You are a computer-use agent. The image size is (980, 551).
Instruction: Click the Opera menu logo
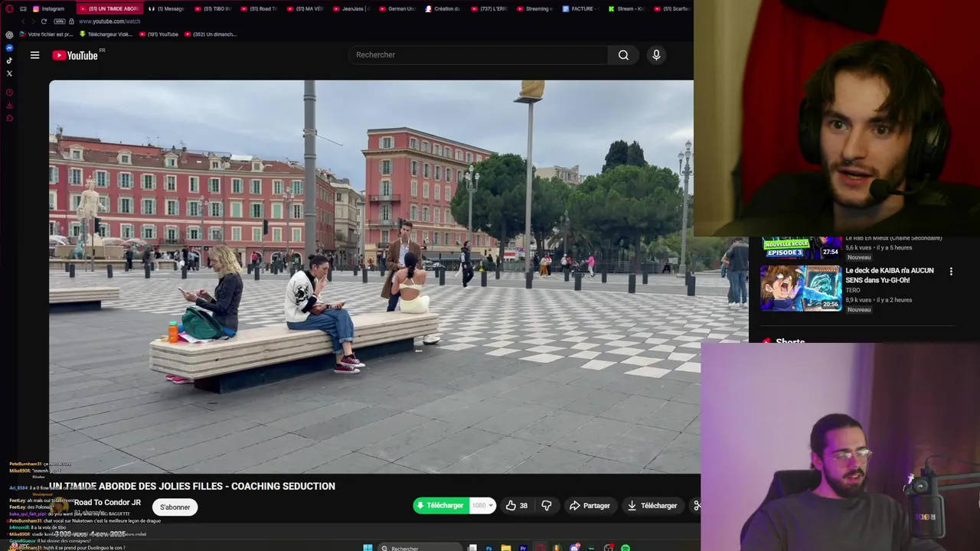(9, 8)
